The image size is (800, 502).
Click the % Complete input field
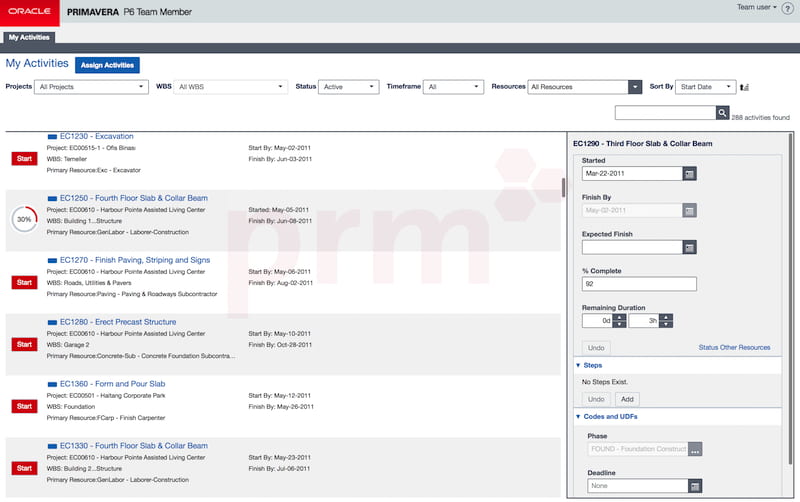click(638, 284)
